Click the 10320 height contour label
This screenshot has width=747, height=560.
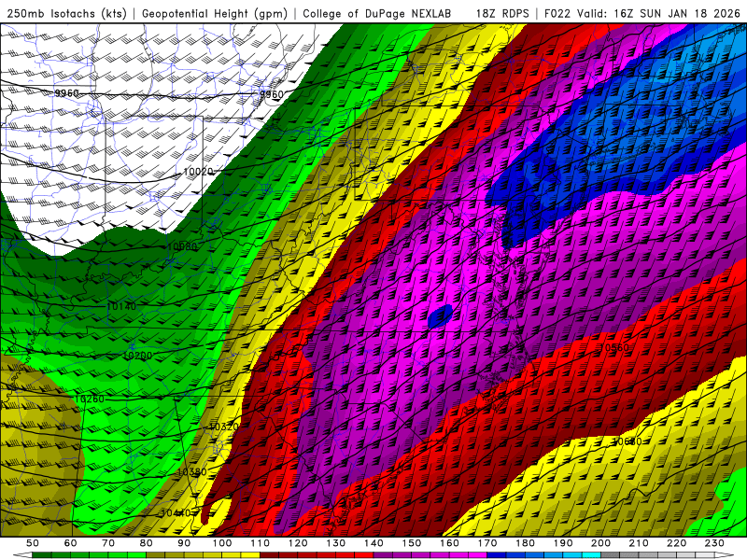click(223, 427)
